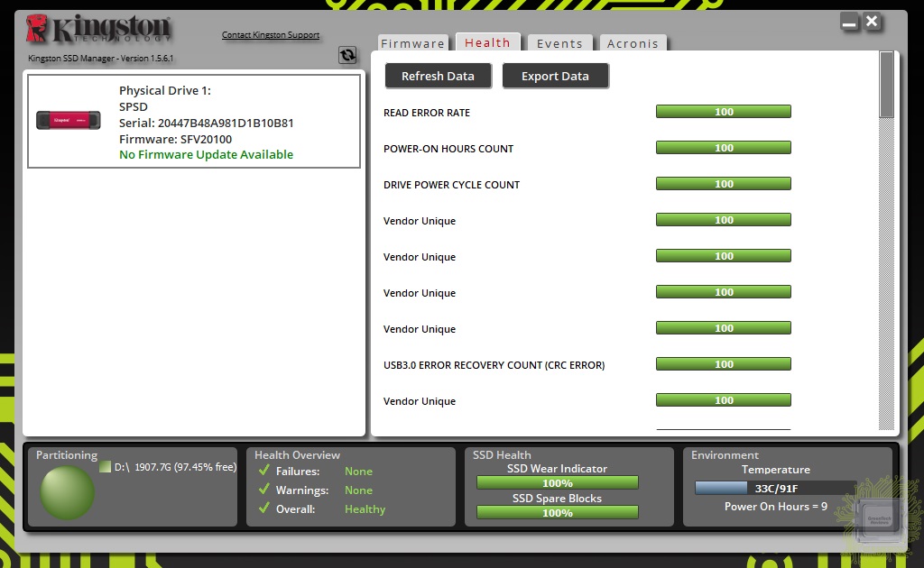924x568 pixels.
Task: Click the Overall health checkmark icon
Action: pyautogui.click(x=264, y=508)
